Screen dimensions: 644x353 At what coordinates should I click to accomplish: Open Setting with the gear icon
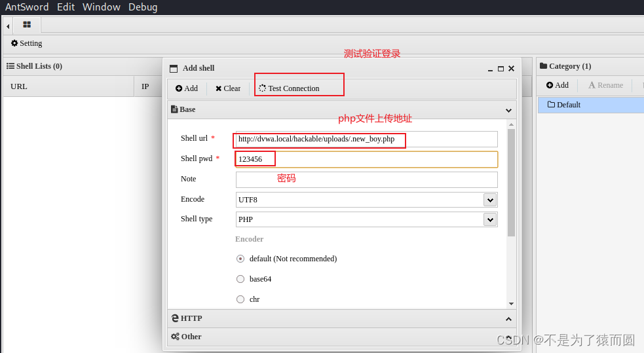tap(26, 43)
